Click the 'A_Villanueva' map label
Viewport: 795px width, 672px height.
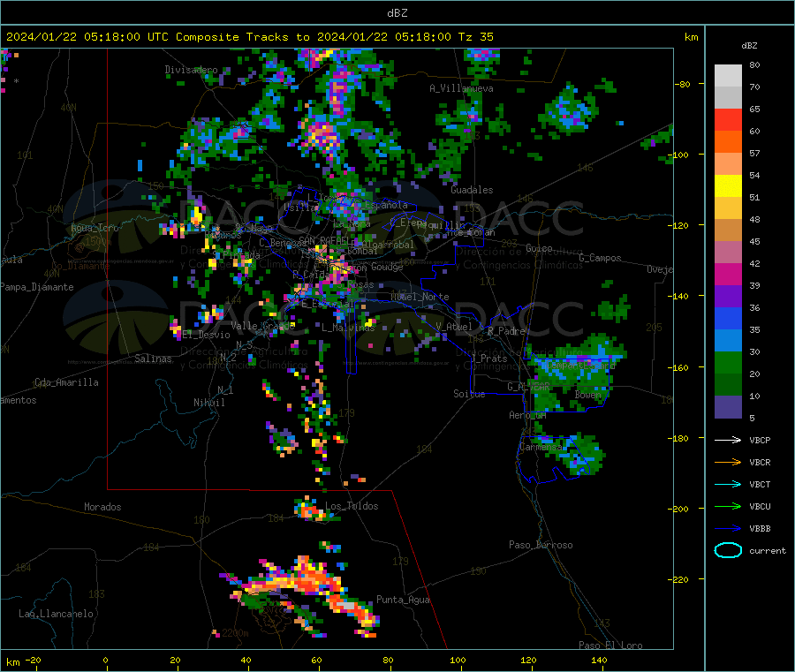click(461, 88)
